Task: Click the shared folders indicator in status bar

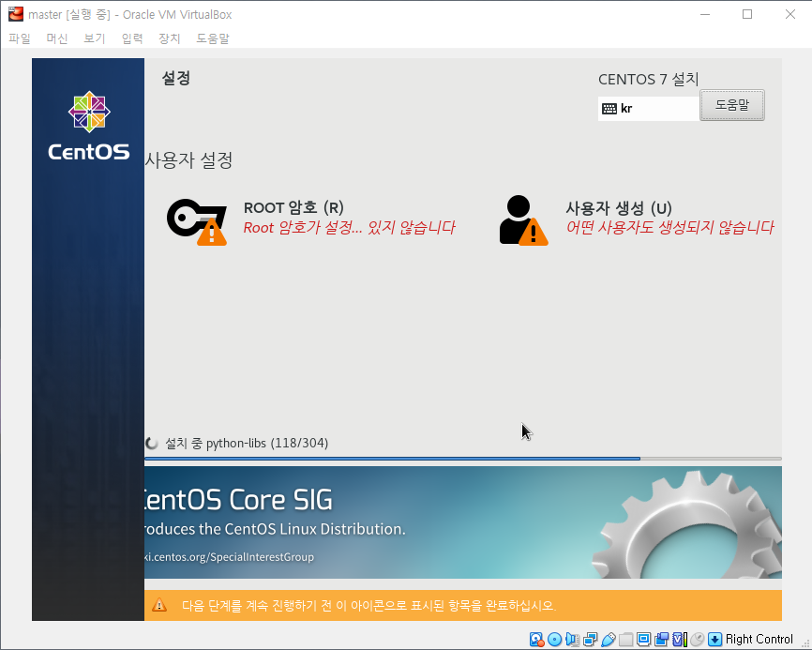Action: click(626, 639)
